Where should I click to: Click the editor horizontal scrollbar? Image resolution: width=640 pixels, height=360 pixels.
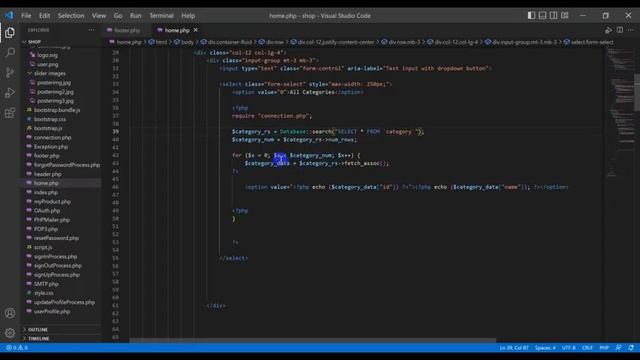[313, 340]
